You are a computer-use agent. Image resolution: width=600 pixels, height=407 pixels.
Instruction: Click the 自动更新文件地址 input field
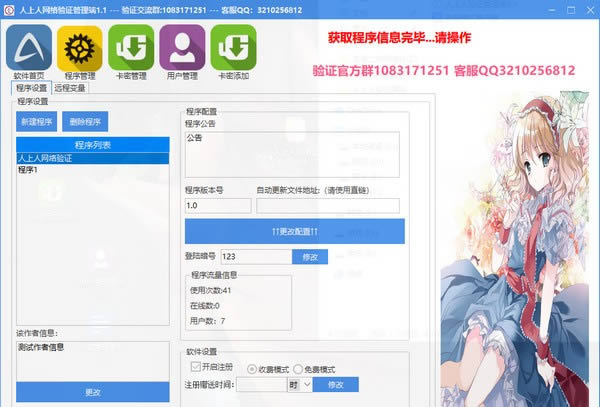(x=327, y=206)
